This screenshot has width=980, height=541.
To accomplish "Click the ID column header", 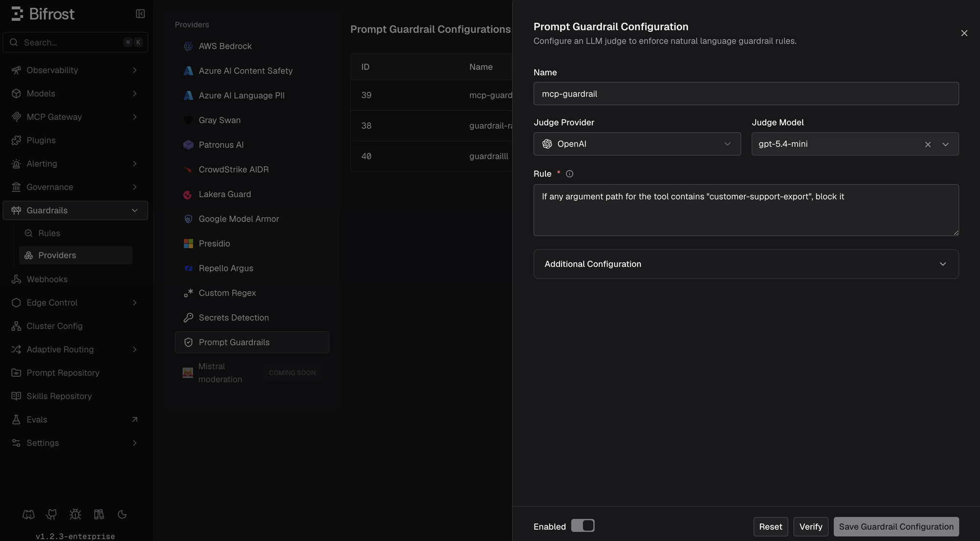I will 366,67.
